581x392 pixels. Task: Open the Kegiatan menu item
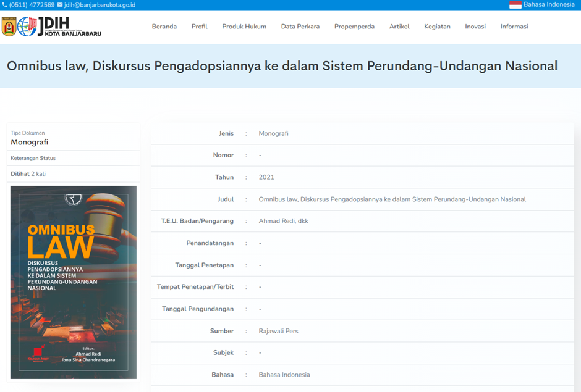pos(437,27)
